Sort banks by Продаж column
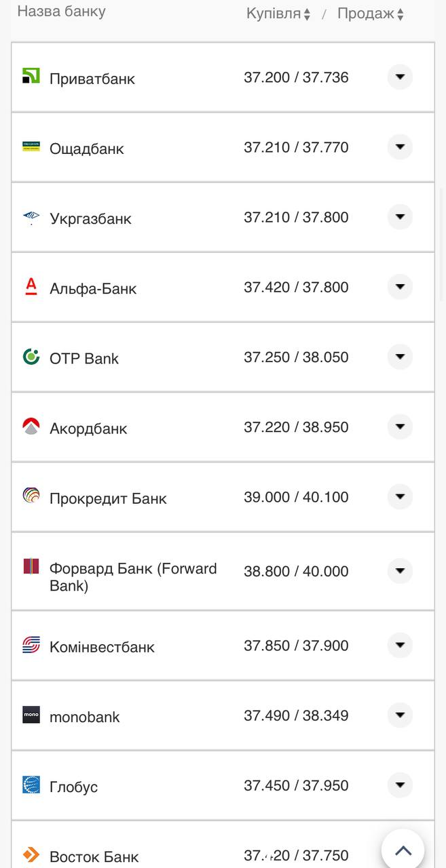 click(371, 14)
